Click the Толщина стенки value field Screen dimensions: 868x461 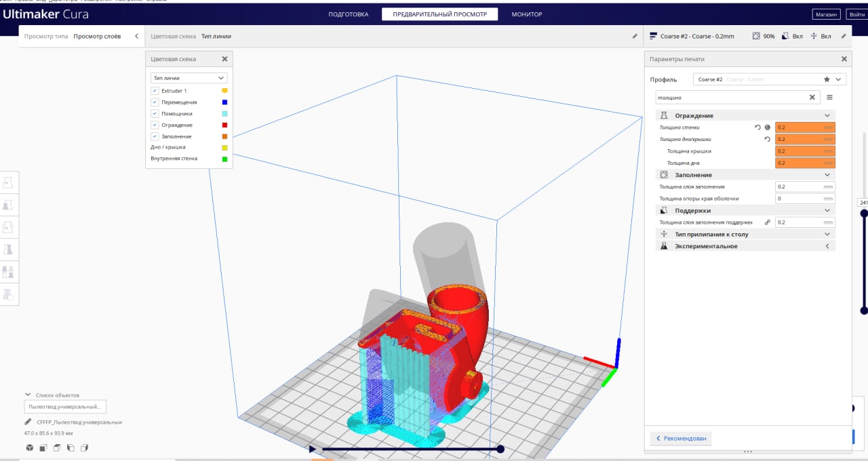[805, 127]
